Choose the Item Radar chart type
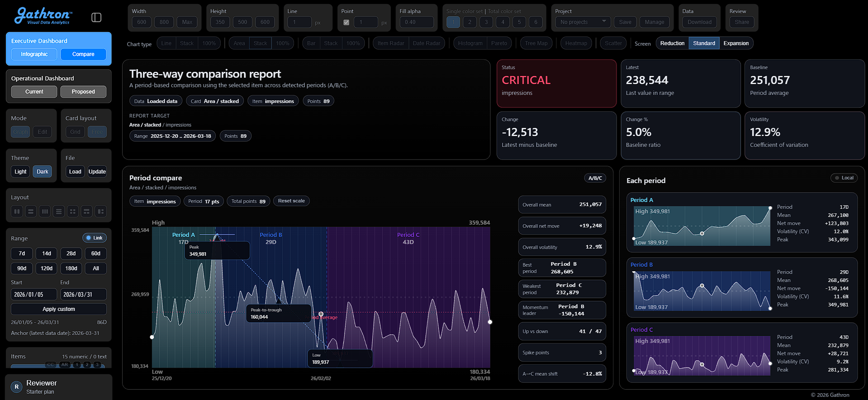The width and height of the screenshot is (868, 400). pyautogui.click(x=391, y=43)
